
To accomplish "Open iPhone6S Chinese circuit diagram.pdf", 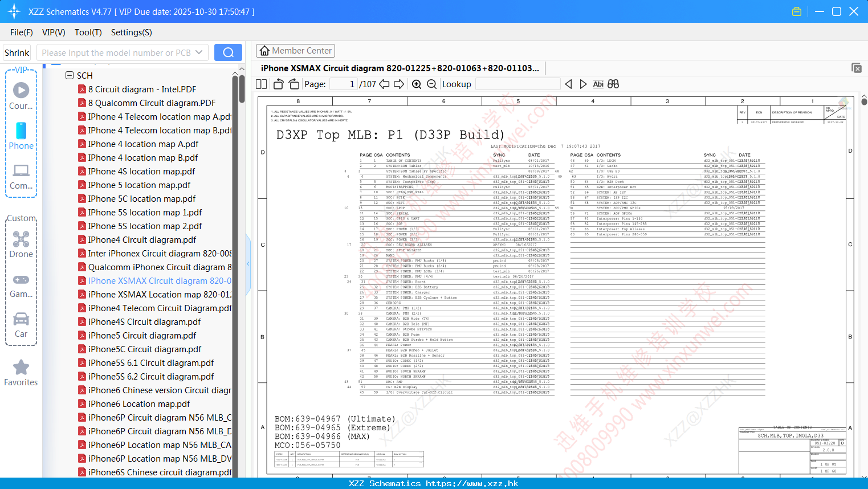I will (154, 472).
